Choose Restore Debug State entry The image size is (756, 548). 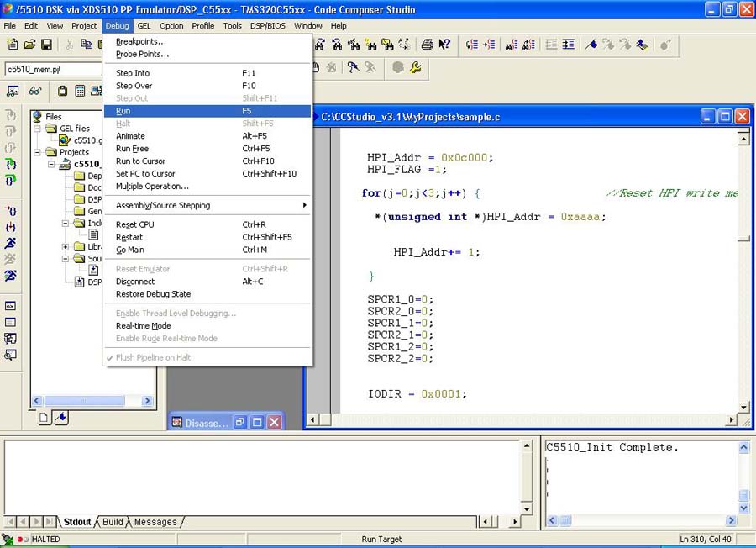(207, 294)
